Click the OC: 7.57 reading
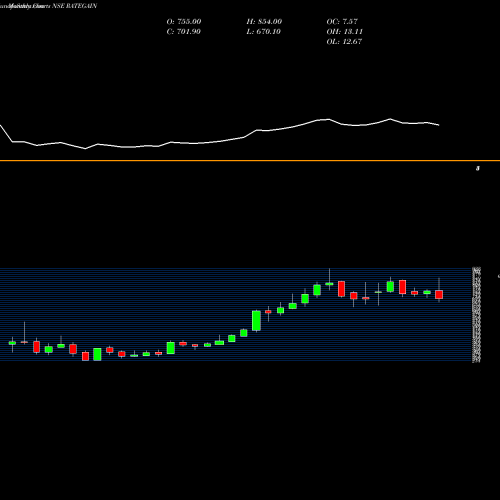 (342, 22)
